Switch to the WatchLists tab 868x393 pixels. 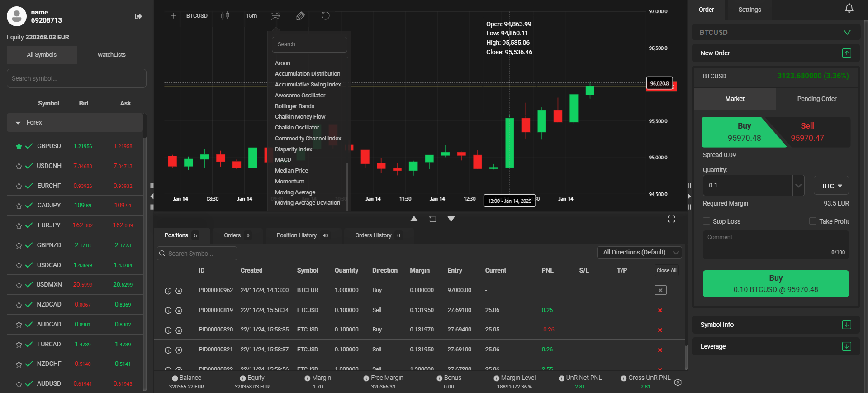111,55
